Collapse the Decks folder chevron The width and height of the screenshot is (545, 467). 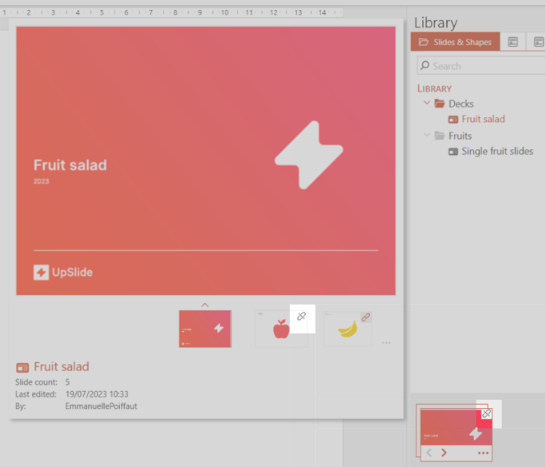point(427,103)
